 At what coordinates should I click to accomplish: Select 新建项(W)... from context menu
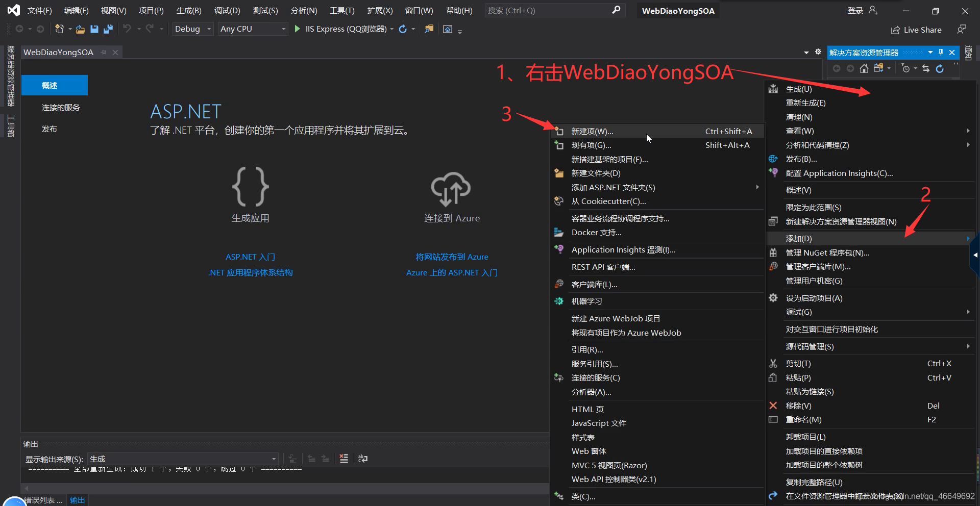(x=657, y=131)
